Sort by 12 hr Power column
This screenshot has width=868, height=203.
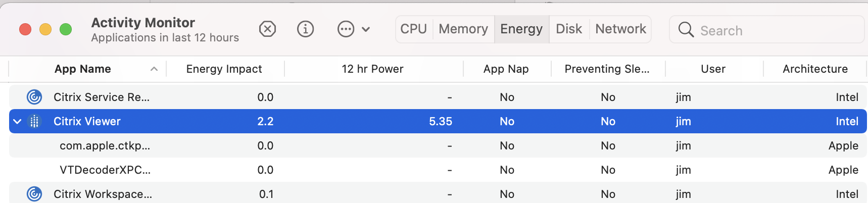click(x=372, y=69)
